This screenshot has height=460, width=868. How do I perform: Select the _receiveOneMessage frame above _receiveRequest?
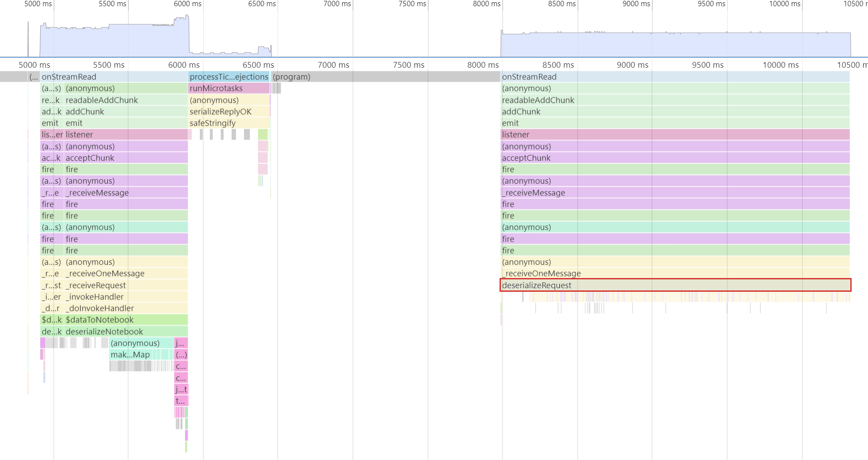[126, 273]
